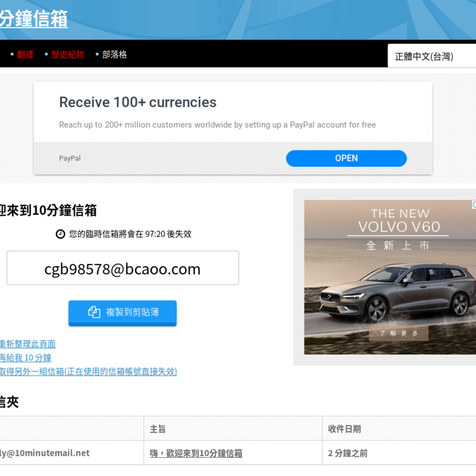476x476 pixels.
Task: Click the clock icon beside the expiry countdown
Action: point(60,234)
